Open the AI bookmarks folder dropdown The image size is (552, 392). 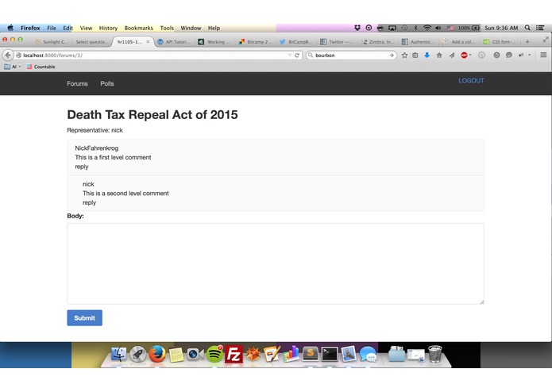point(13,67)
